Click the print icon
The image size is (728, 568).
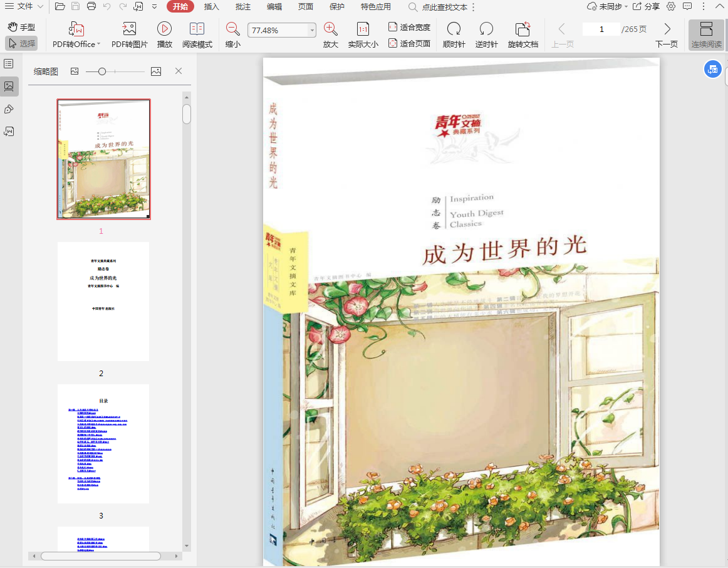[91, 6]
